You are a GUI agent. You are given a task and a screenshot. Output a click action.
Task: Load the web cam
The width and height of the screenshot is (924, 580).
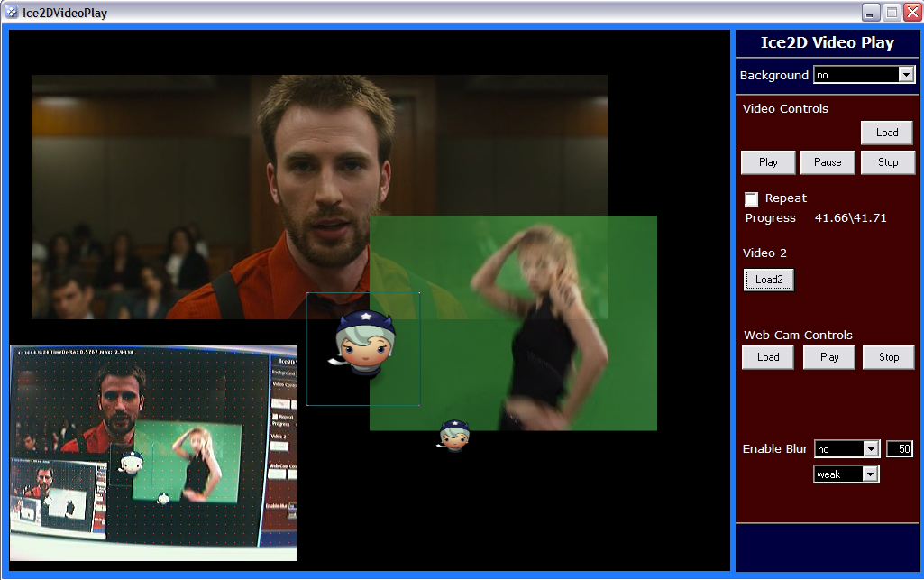(768, 357)
